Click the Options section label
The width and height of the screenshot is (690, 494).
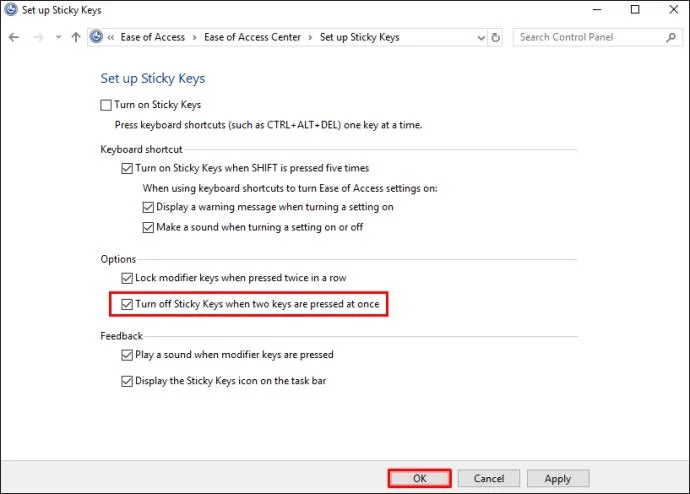[118, 259]
